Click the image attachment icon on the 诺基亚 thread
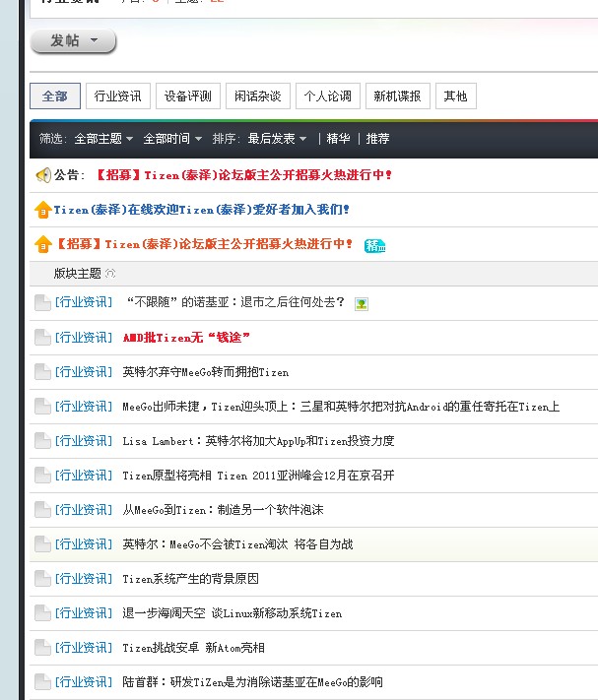 [362, 304]
